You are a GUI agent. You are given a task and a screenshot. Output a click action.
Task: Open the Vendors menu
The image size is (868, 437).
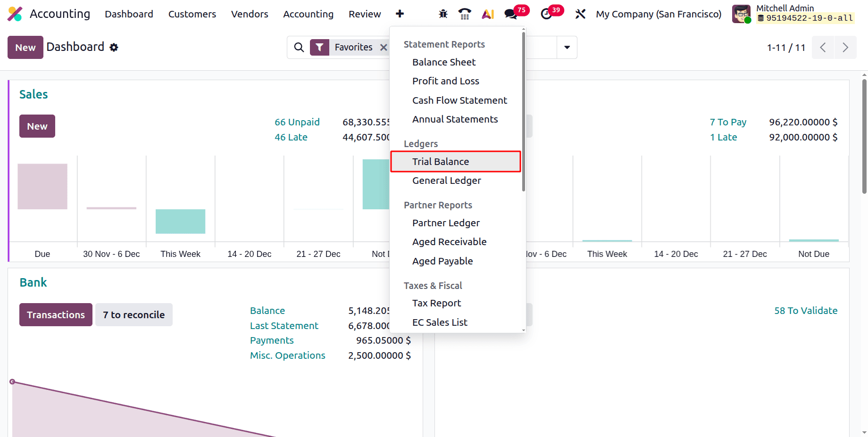250,14
